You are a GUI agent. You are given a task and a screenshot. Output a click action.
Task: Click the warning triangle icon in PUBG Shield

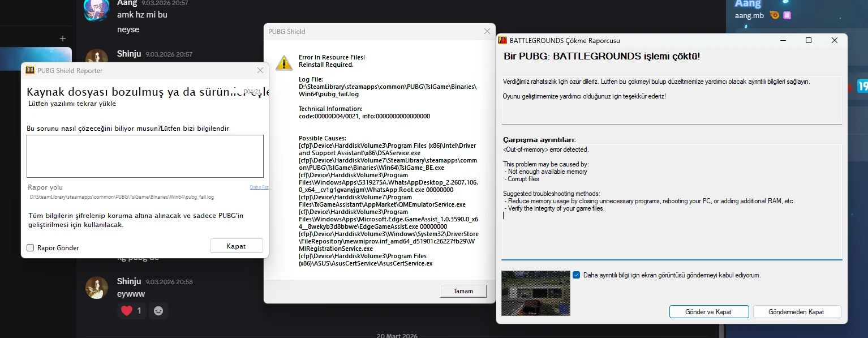(x=284, y=63)
